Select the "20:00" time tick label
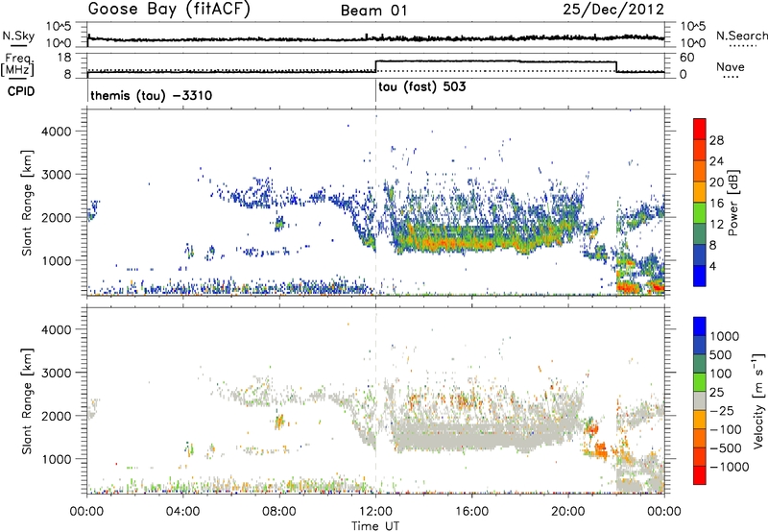The width and height of the screenshot is (768, 532). (x=567, y=512)
